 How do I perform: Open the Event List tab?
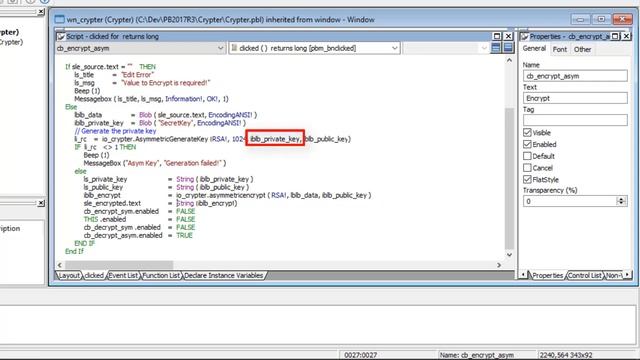(x=123, y=276)
